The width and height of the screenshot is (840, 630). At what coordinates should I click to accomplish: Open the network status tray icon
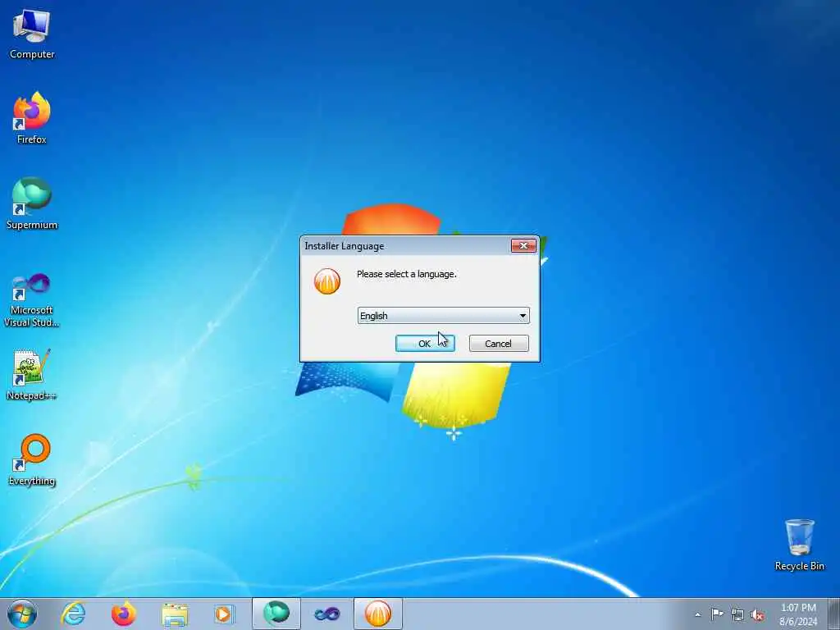737,614
